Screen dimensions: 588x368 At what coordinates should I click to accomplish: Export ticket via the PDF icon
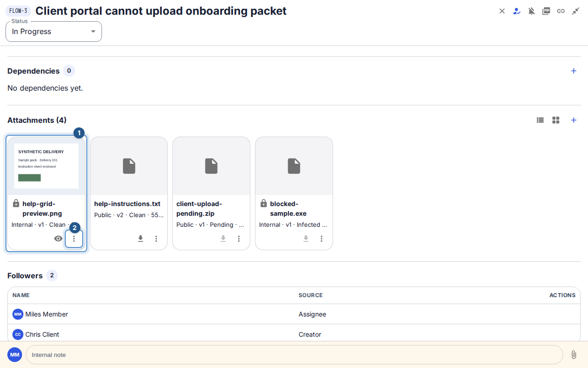coord(546,11)
